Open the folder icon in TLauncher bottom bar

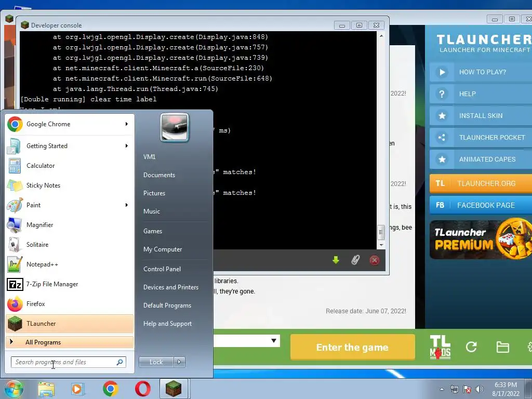(502, 347)
